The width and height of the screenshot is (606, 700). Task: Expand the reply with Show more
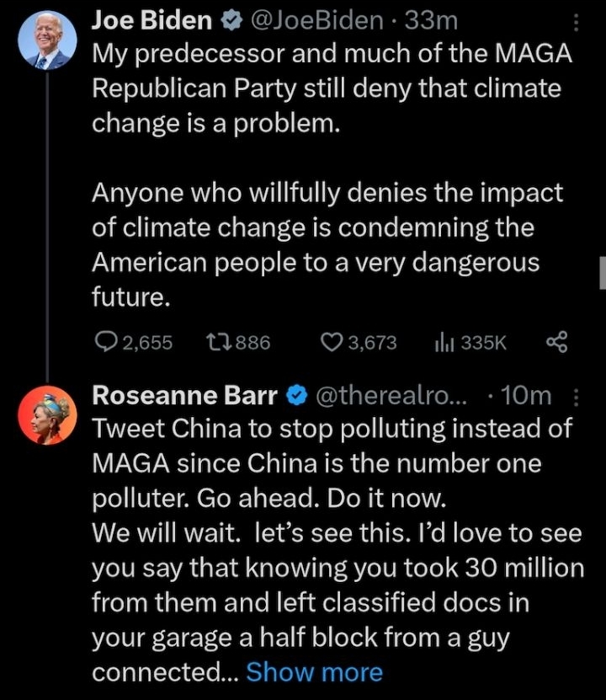314,672
